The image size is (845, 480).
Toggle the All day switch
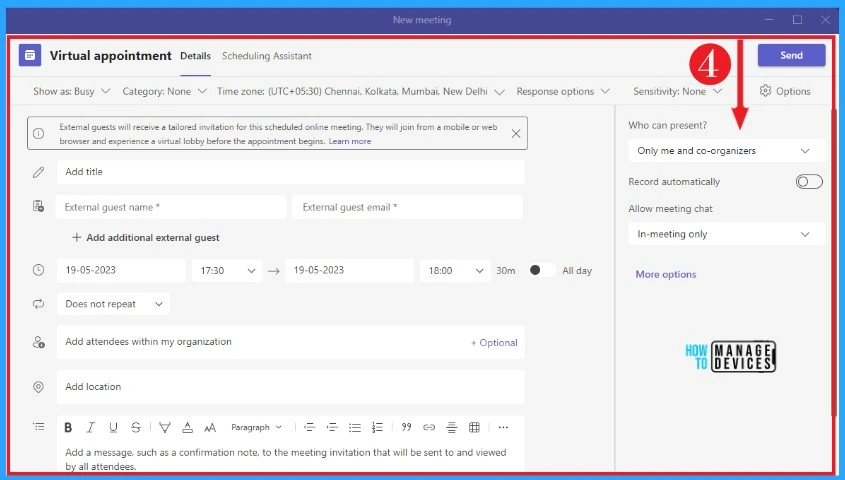click(x=542, y=270)
